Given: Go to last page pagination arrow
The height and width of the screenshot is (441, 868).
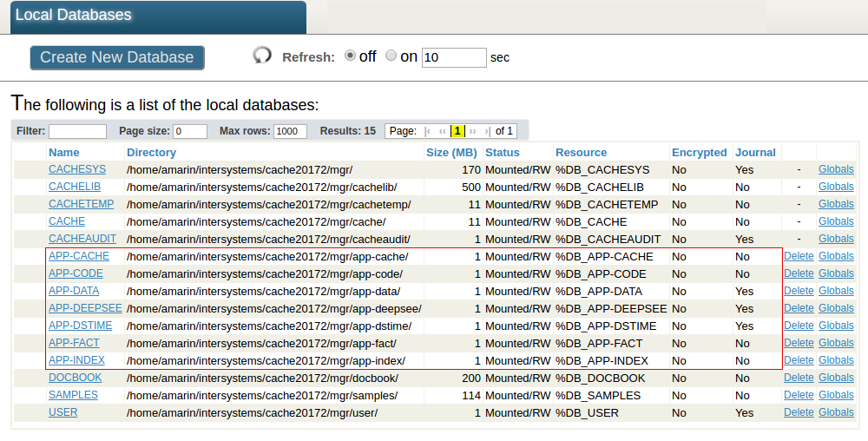Looking at the screenshot, I should (487, 131).
